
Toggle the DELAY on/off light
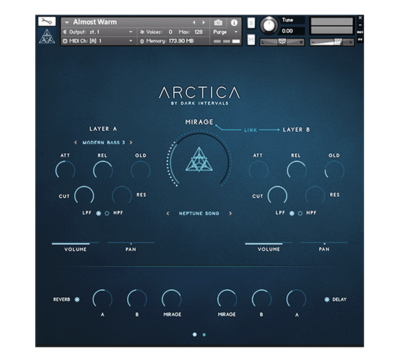coord(327,299)
